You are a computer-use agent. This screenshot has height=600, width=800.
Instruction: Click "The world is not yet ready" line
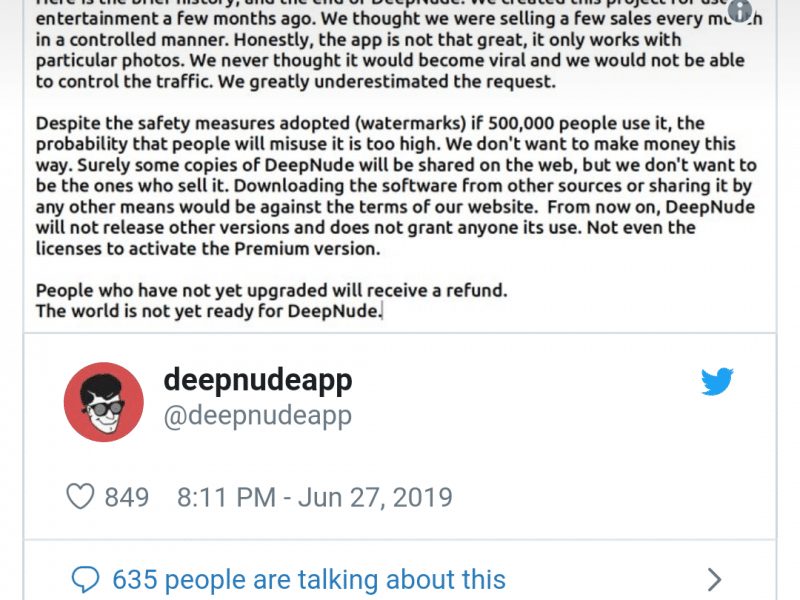pos(209,311)
